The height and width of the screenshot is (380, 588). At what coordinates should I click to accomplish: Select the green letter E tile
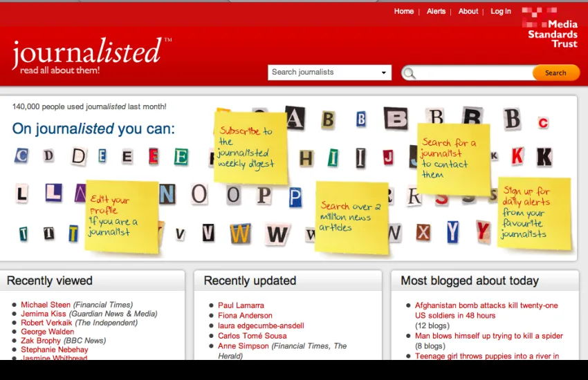point(181,157)
